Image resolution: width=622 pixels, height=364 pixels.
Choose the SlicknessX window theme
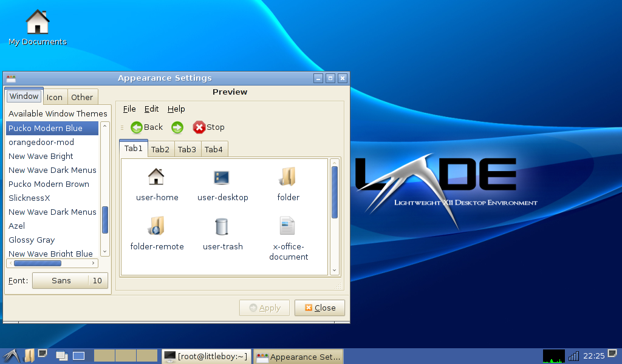click(x=29, y=198)
